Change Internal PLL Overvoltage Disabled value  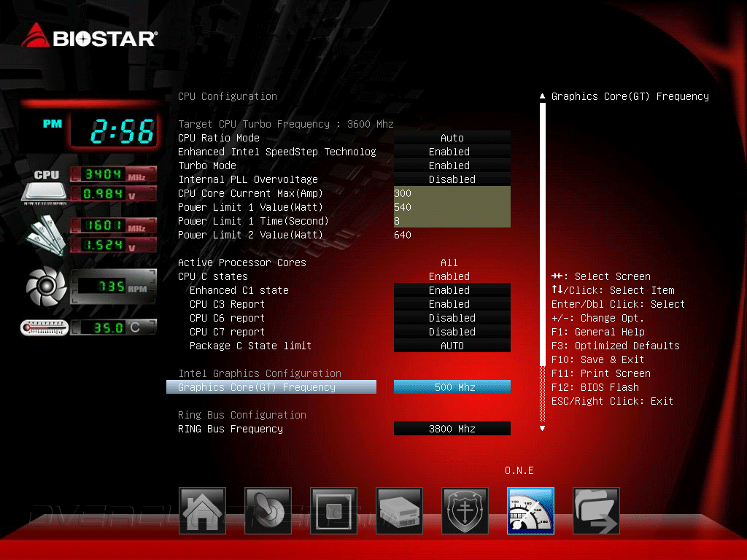[452, 179]
